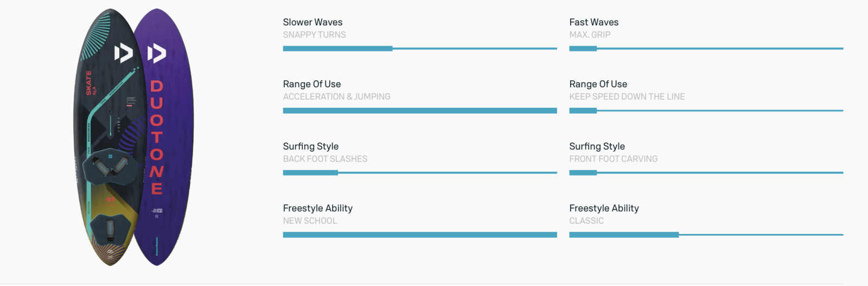Click the Freestyle Ability classic label
868x286 pixels.
[x=586, y=221]
